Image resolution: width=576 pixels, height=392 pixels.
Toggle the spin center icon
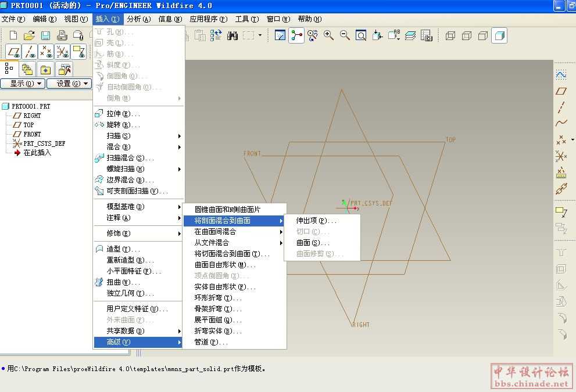tap(296, 35)
